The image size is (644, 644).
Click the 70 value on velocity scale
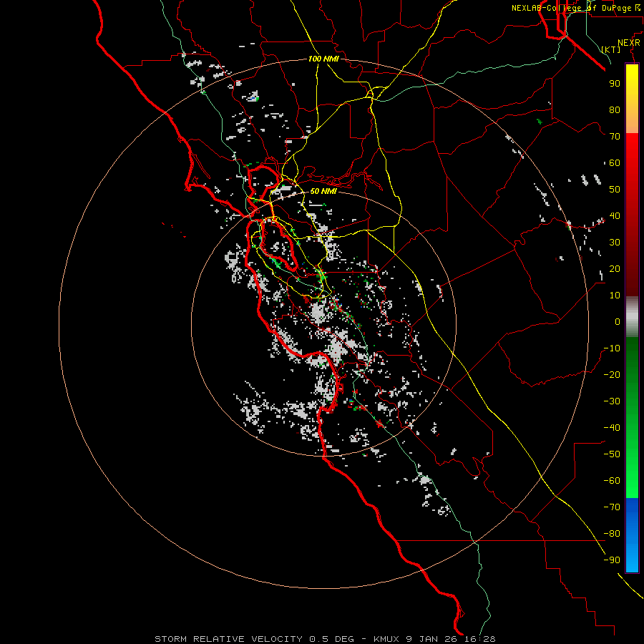tap(615, 137)
